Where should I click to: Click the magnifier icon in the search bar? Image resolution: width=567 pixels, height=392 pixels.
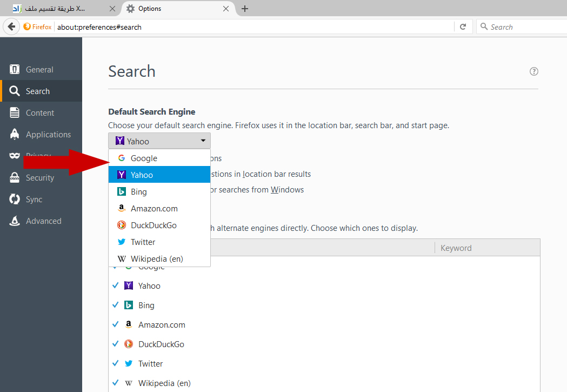tap(484, 26)
